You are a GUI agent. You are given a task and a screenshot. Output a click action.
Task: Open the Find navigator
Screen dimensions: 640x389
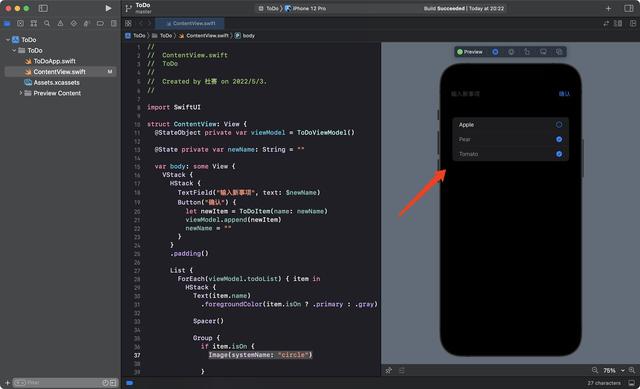[x=47, y=24]
